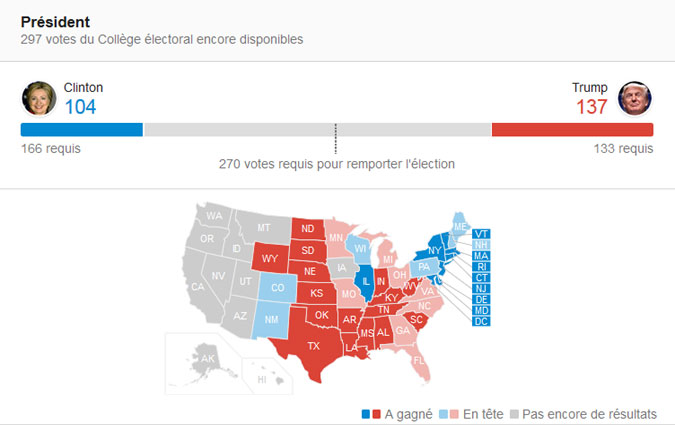This screenshot has height=425, width=675.
Task: Select Alaska in the map inset
Action: coord(206,360)
